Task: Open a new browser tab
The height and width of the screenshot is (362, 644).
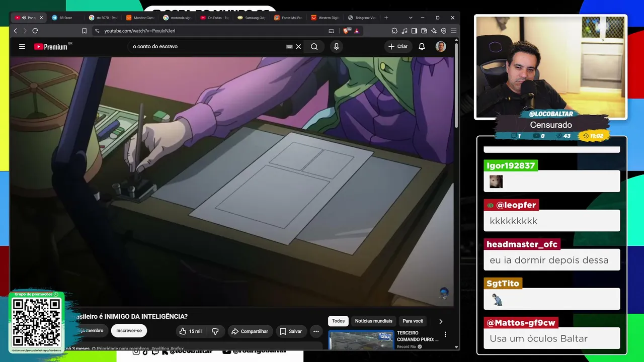Action: [x=386, y=18]
